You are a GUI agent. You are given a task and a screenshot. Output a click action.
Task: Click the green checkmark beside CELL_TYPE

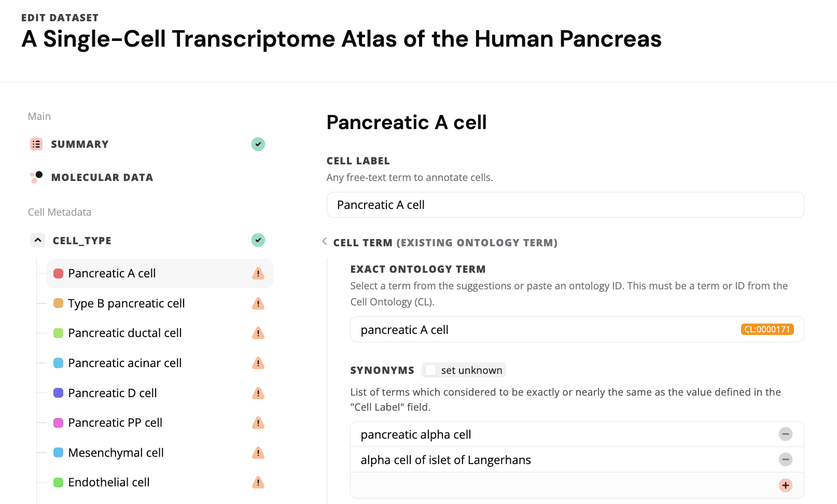(258, 240)
